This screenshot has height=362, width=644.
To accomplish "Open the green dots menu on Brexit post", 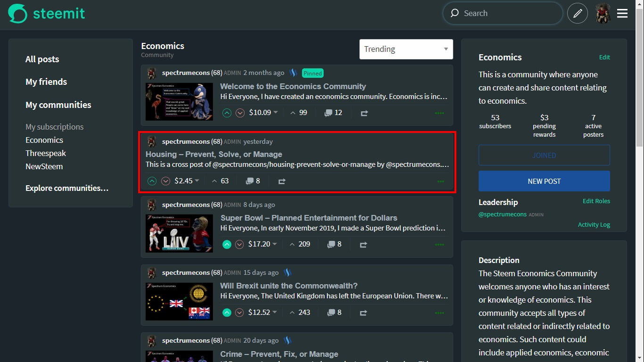I will pyautogui.click(x=439, y=313).
